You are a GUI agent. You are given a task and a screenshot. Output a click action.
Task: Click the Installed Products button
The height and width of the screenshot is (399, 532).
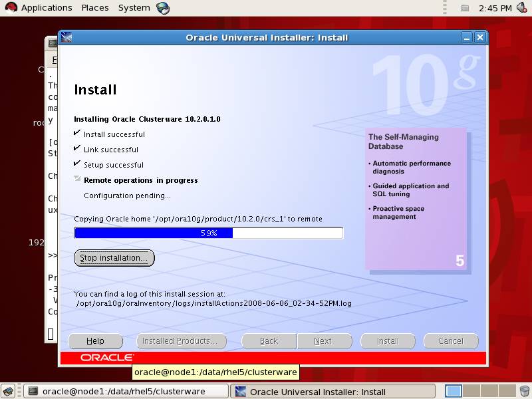coord(181,341)
